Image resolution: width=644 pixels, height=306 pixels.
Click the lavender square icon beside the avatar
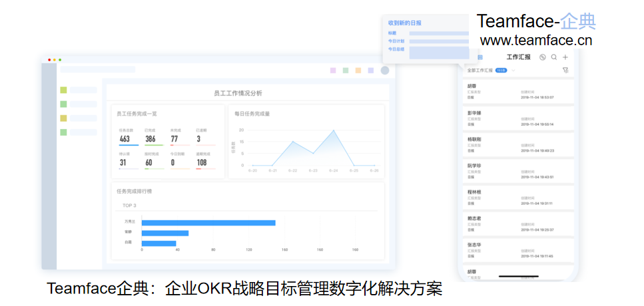click(371, 71)
